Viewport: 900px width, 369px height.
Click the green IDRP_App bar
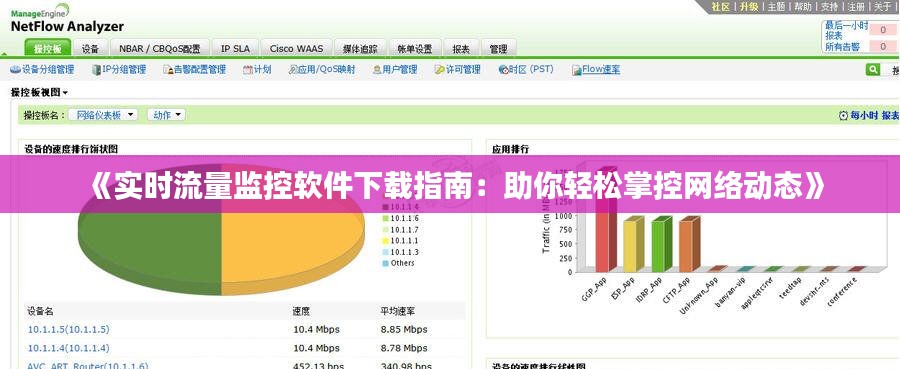pos(661,245)
